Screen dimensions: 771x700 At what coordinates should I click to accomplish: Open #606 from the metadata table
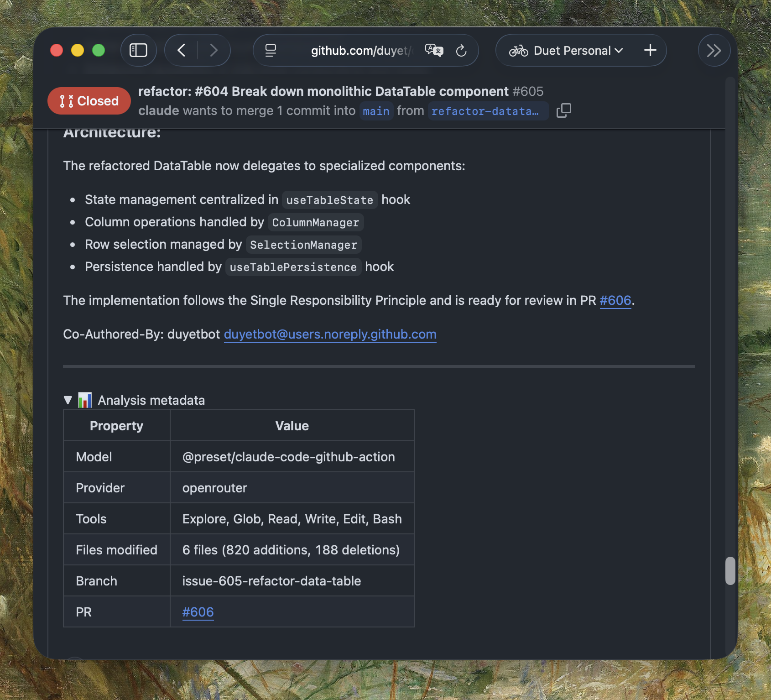[198, 611]
